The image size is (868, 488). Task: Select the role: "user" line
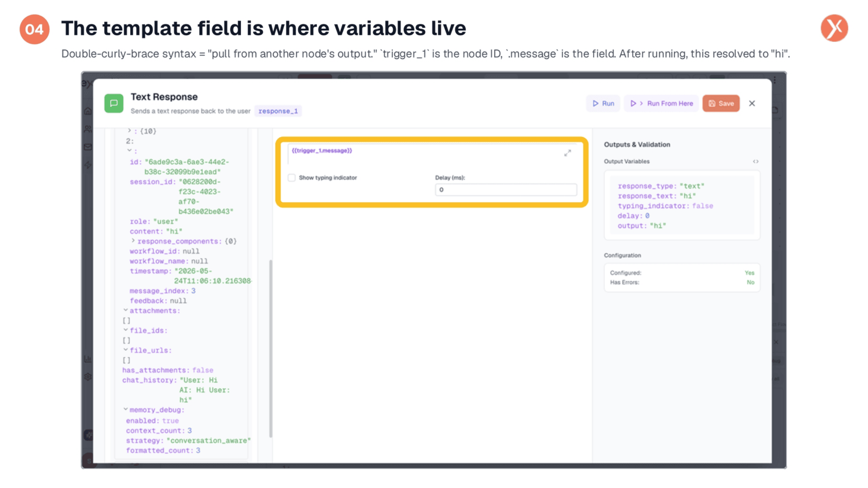coord(154,222)
